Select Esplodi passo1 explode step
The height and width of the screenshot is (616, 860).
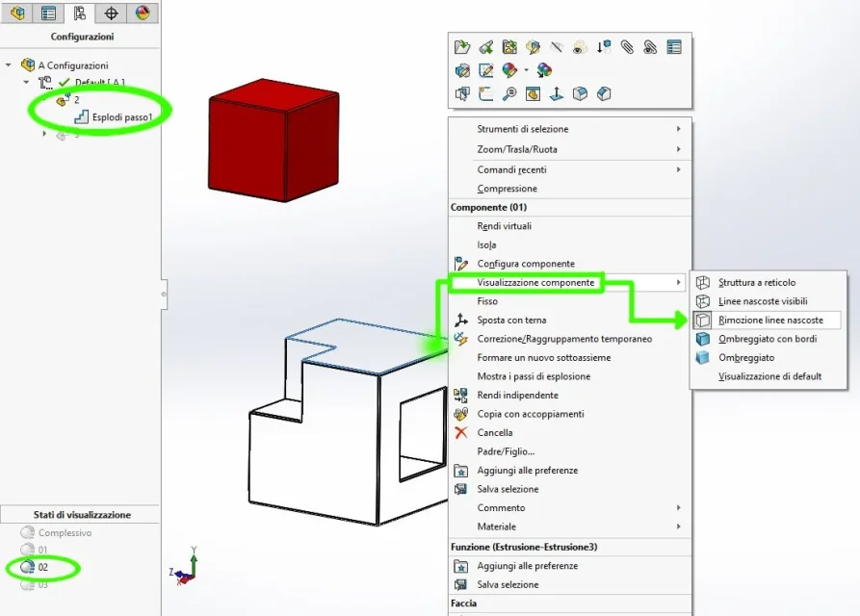(x=121, y=117)
